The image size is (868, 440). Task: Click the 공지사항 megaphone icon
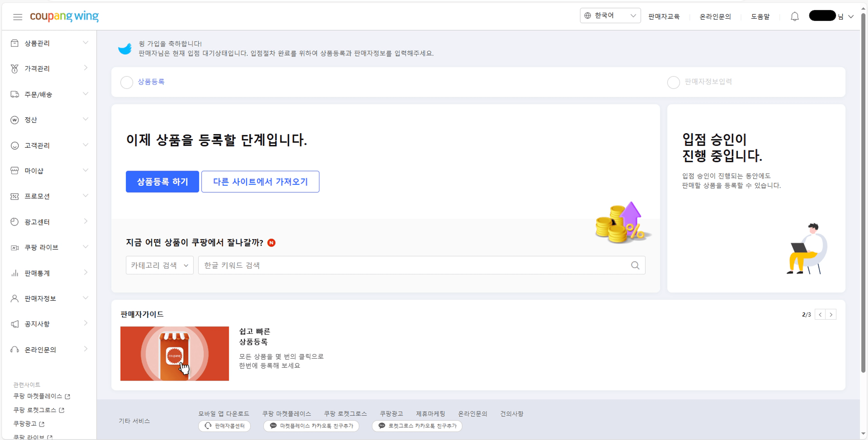click(x=14, y=324)
